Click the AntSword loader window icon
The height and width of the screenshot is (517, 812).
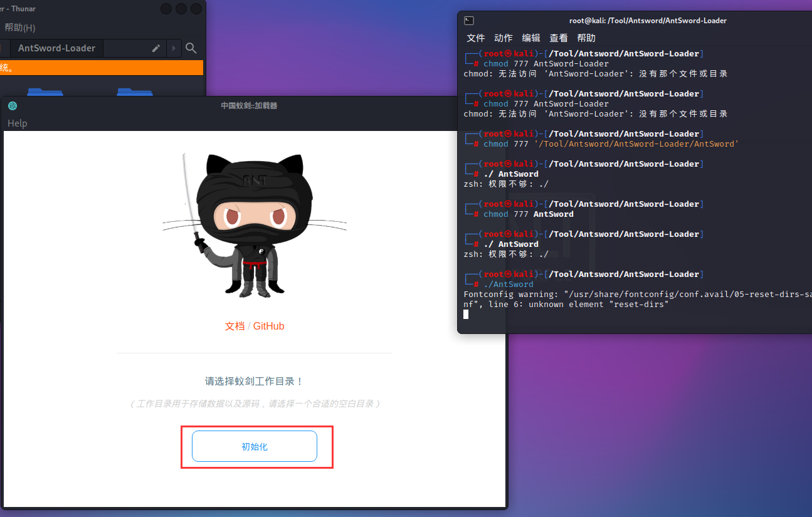13,105
